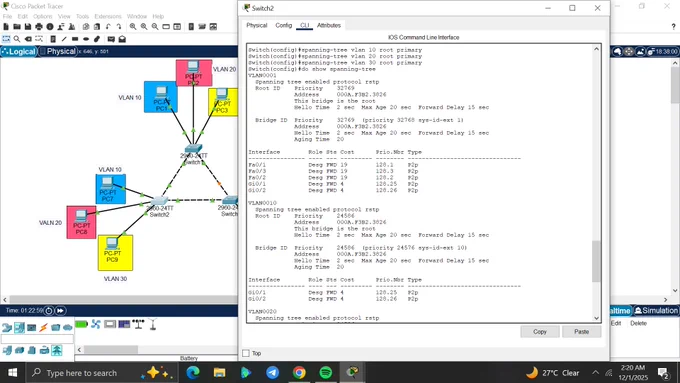Image resolution: width=680 pixels, height=383 pixels.
Task: Open the Physical tab in Switch2
Action: point(257,25)
